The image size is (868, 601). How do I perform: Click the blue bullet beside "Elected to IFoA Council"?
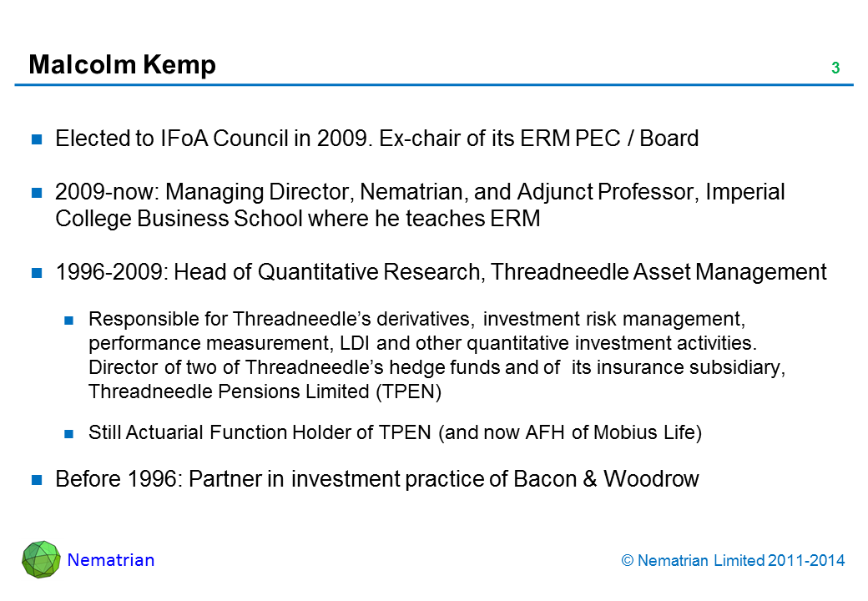(38, 140)
